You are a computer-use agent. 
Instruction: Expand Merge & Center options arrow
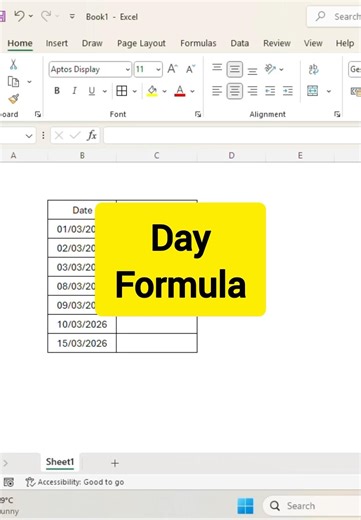click(x=329, y=91)
